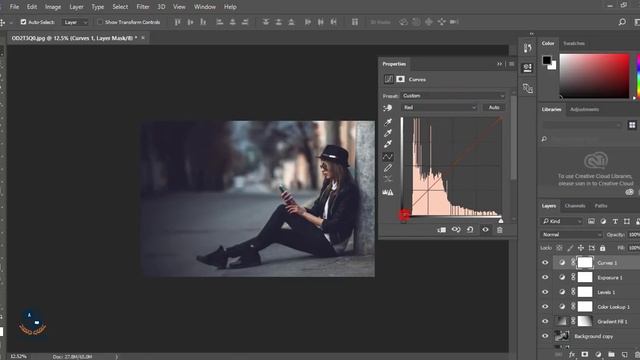This screenshot has height=360, width=640.
Task: Enable Show Transform Controls checkbox
Action: pyautogui.click(x=100, y=22)
